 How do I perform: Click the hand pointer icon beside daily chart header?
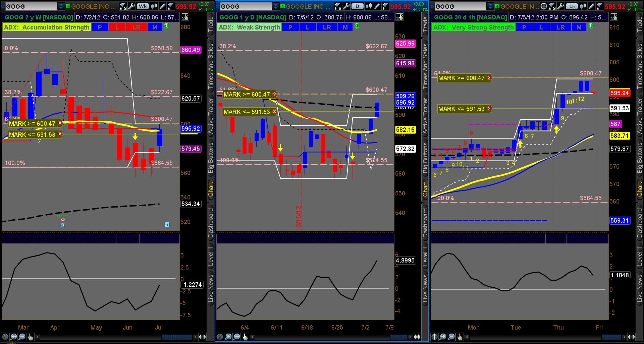399,17
